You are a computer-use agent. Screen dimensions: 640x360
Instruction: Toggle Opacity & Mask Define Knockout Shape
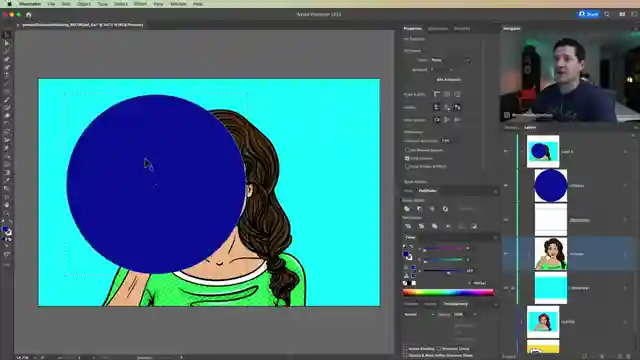[x=406, y=355]
